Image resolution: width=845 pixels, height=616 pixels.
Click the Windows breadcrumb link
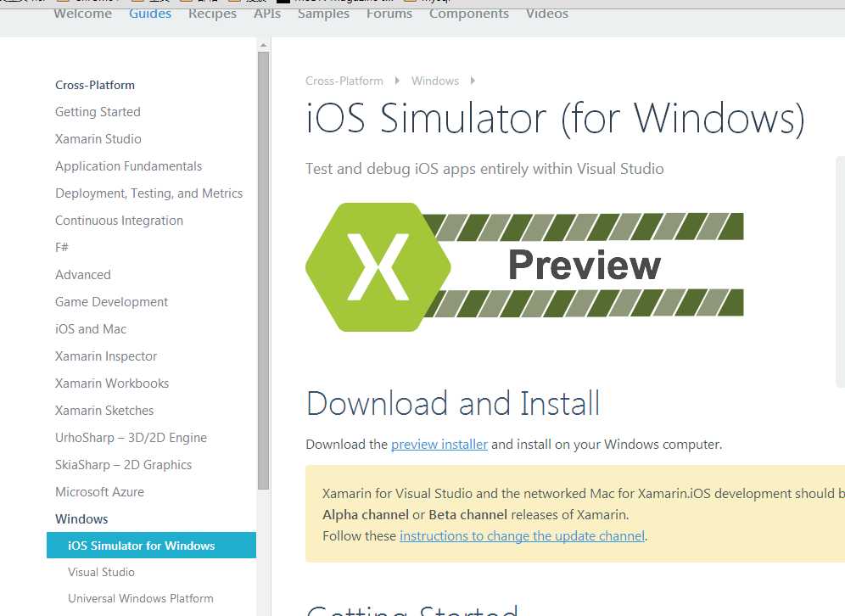pyautogui.click(x=435, y=81)
